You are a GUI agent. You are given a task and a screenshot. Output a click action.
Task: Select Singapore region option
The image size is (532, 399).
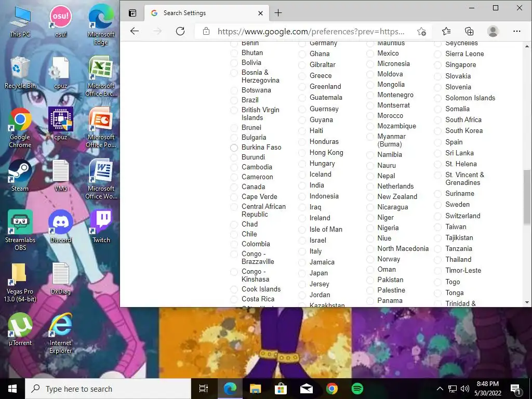click(x=438, y=65)
